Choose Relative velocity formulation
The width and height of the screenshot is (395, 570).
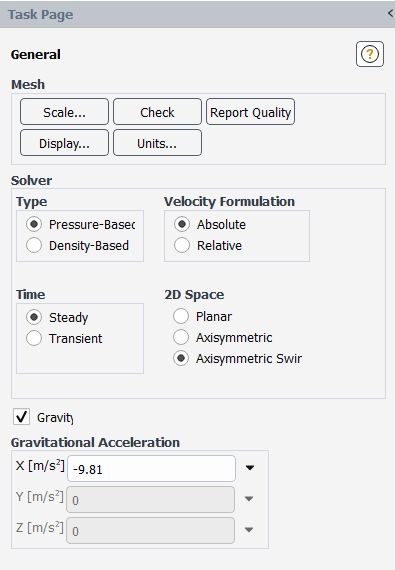click(x=182, y=245)
